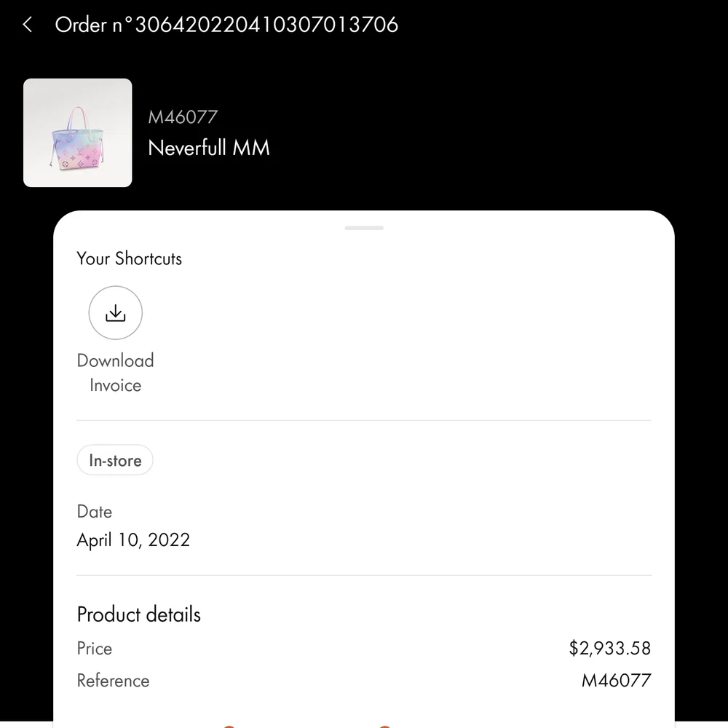Click the Your Shortcuts heading

130,258
